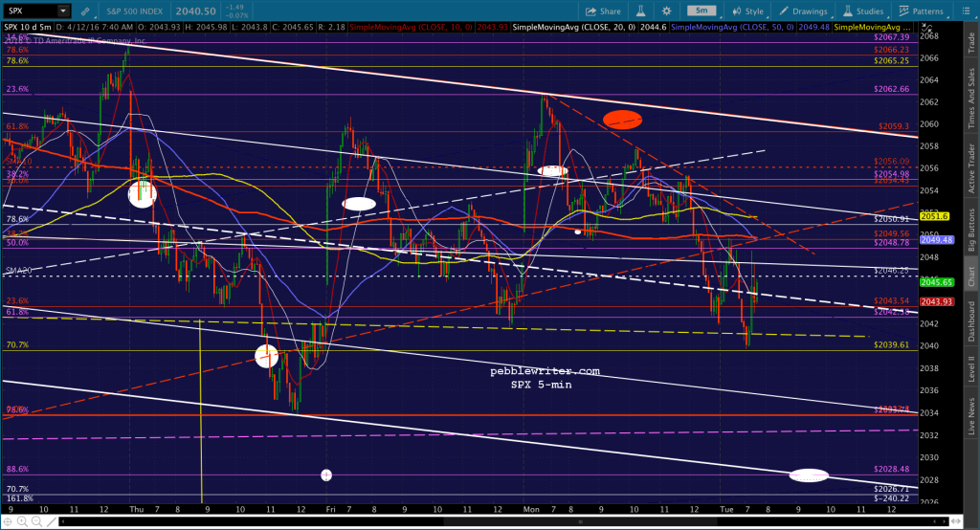This screenshot has height=530, width=980.
Task: Click the drawing line tool icon at bottom left
Action: pos(52,521)
